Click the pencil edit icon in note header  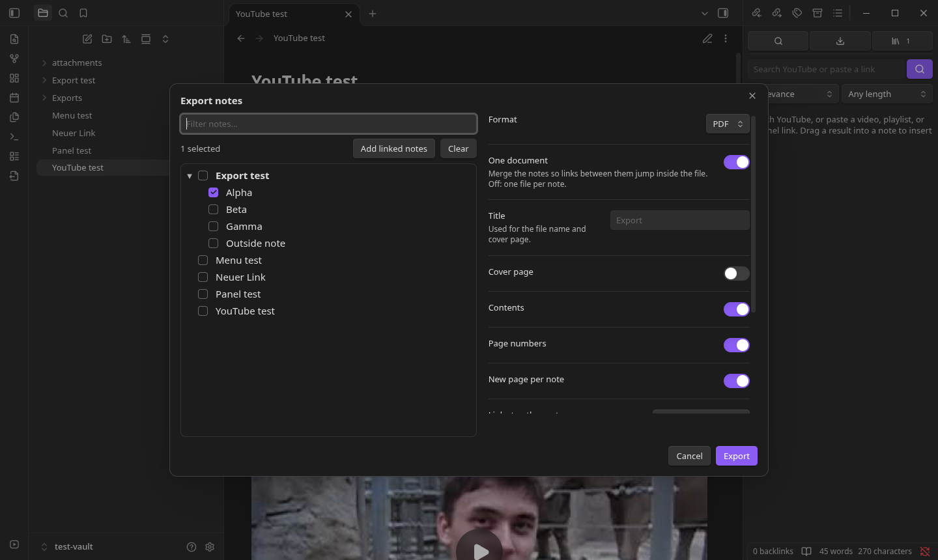[707, 38]
